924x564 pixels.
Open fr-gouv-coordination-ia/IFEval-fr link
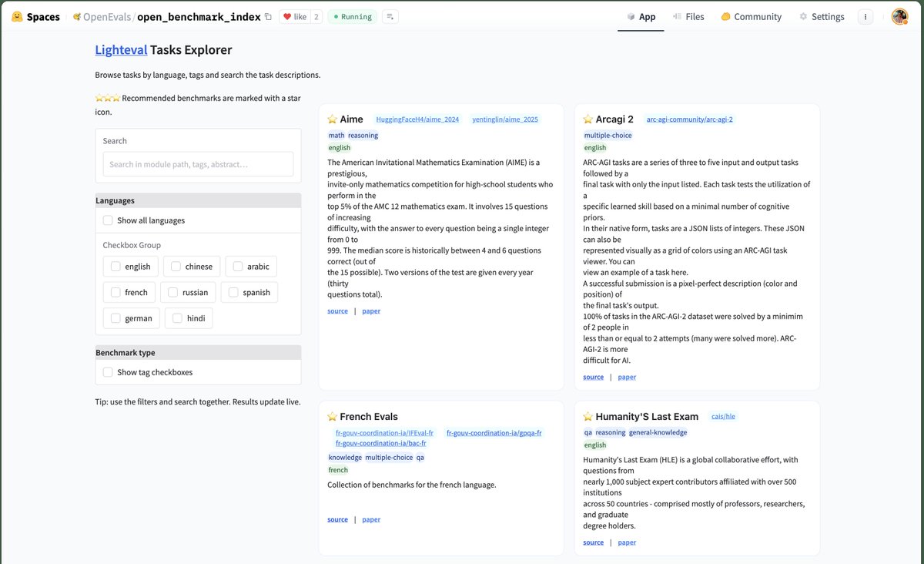384,433
